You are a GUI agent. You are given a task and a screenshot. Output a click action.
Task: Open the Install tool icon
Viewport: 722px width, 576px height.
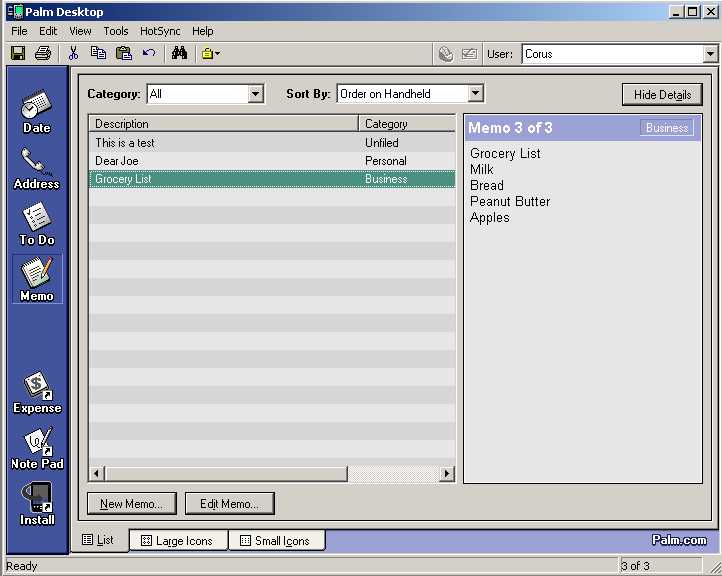point(37,504)
